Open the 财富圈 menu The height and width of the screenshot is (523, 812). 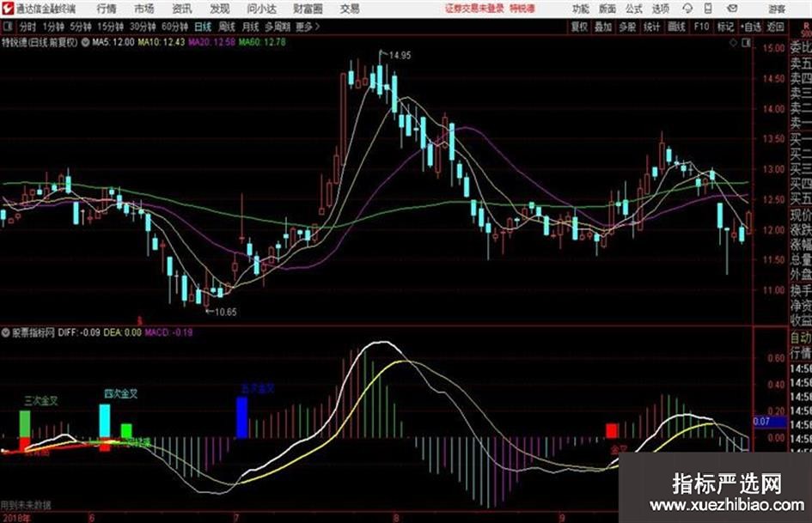coord(308,9)
